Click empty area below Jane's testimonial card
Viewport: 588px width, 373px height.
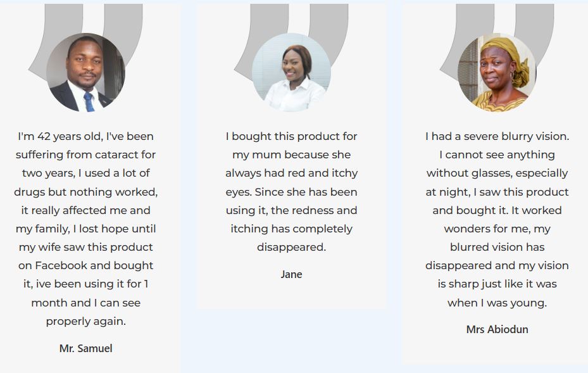point(291,342)
